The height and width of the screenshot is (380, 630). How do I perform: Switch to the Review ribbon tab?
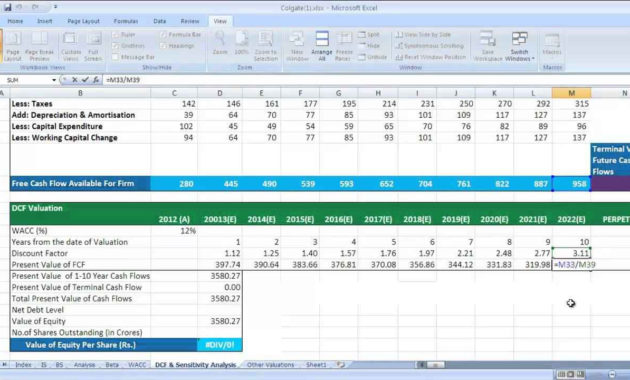pyautogui.click(x=190, y=21)
